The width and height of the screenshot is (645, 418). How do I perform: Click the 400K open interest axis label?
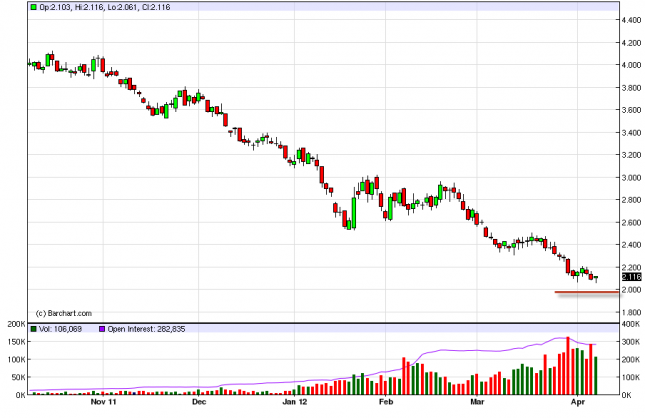point(631,324)
